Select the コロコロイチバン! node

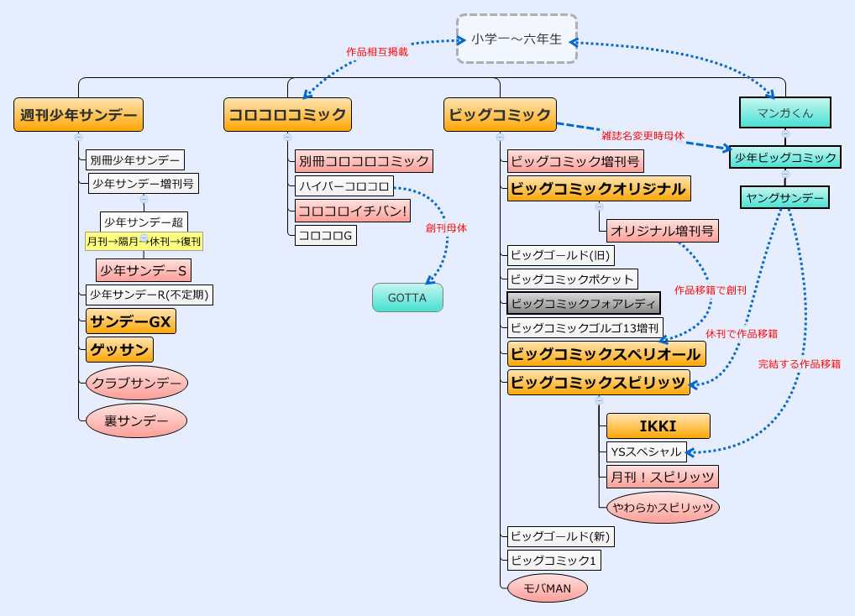(x=352, y=211)
